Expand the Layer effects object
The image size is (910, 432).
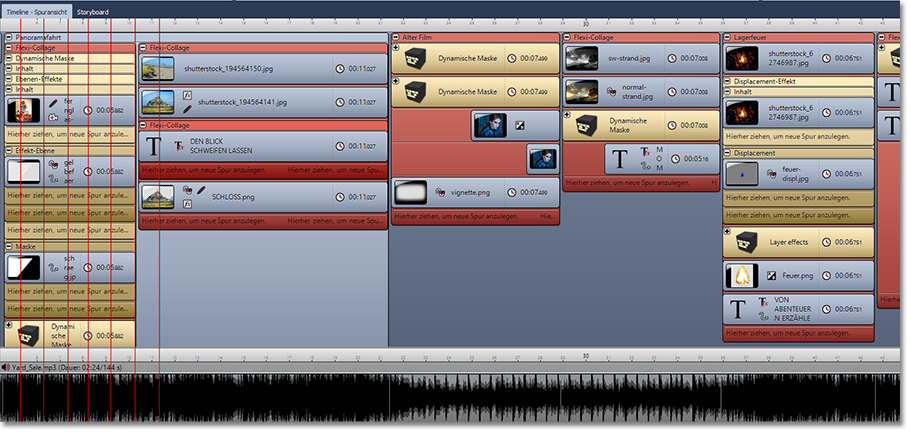(x=727, y=231)
